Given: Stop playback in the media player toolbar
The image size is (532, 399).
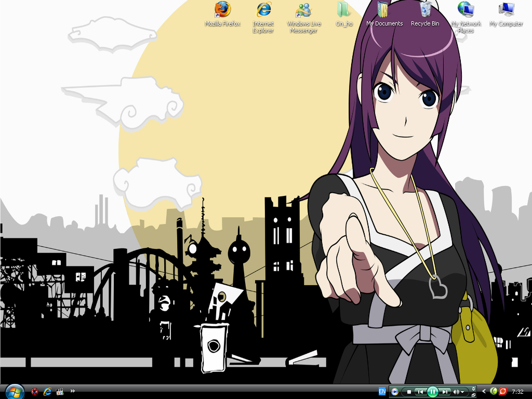Looking at the screenshot, I should coord(409,392).
